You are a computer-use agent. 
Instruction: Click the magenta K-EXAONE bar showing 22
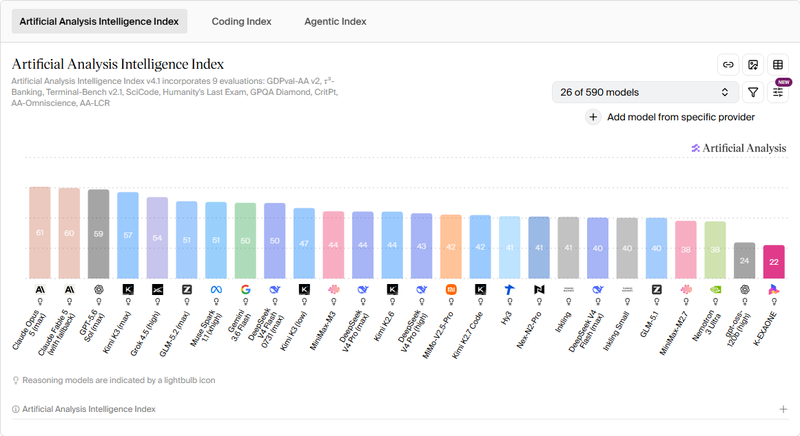[x=774, y=262]
